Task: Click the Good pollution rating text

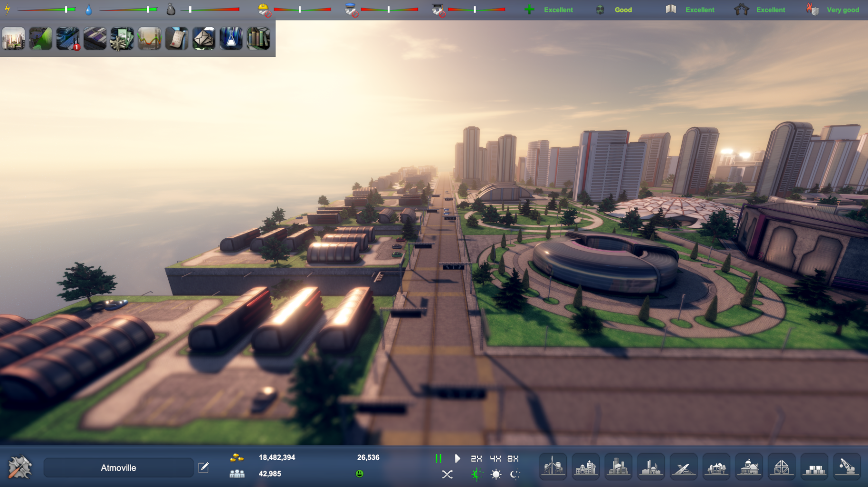Action: coord(623,10)
